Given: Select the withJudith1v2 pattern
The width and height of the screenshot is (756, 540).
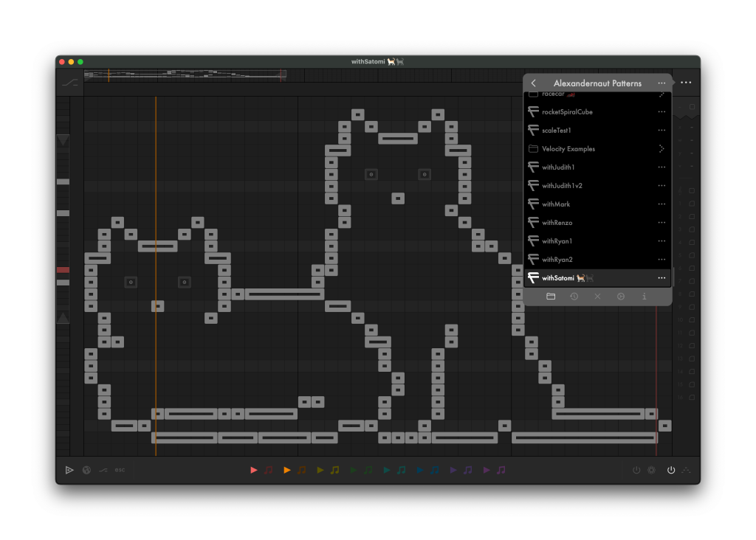Looking at the screenshot, I should pyautogui.click(x=562, y=186).
